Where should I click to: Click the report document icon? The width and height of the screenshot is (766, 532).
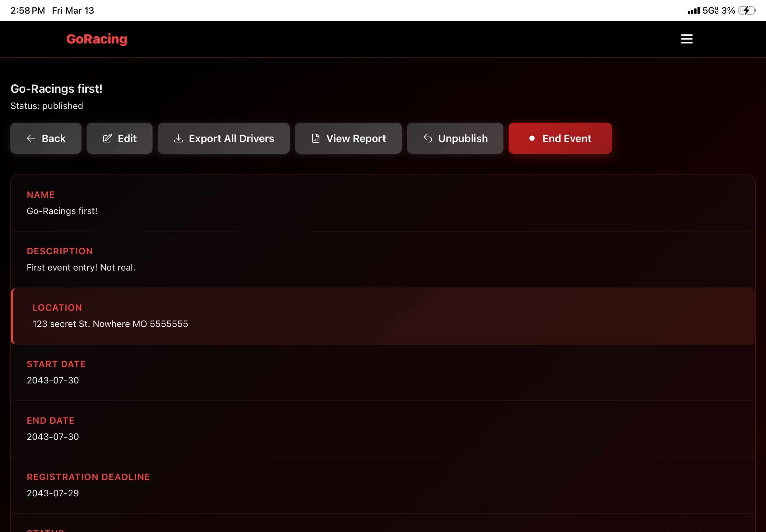click(x=315, y=138)
